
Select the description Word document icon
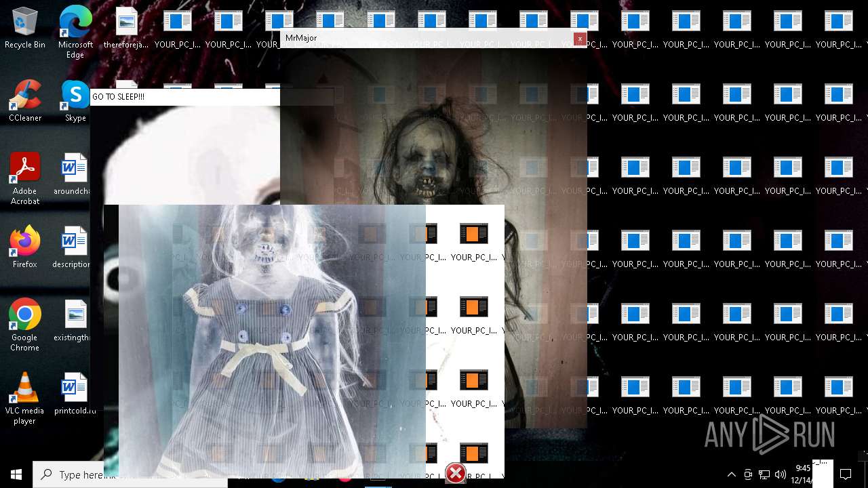[73, 247]
